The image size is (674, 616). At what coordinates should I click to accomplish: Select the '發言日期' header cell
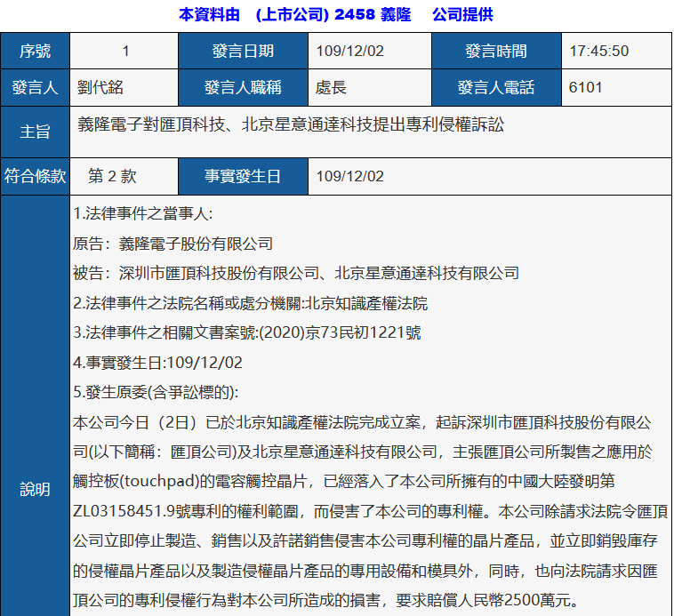pyautogui.click(x=243, y=51)
